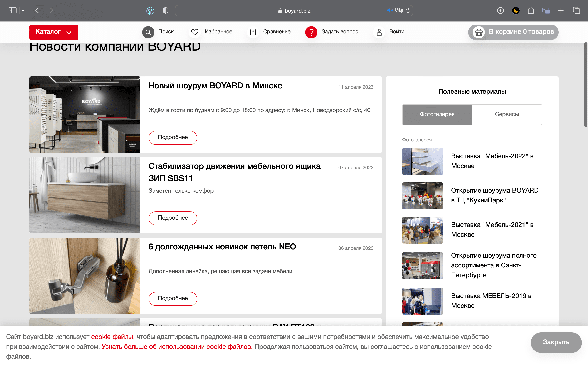Open the Открытие шоурума в Санкт-Петербурге link
The width and height of the screenshot is (588, 368).
(x=494, y=265)
